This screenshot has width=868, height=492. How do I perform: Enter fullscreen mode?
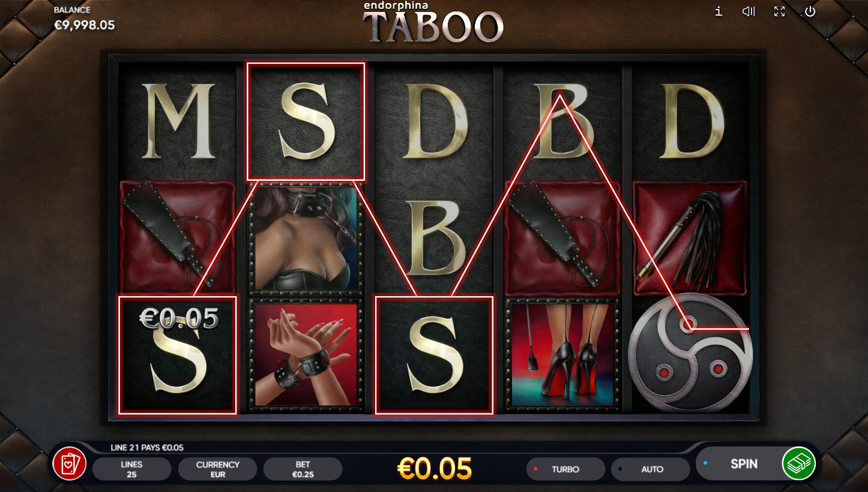coord(779,11)
